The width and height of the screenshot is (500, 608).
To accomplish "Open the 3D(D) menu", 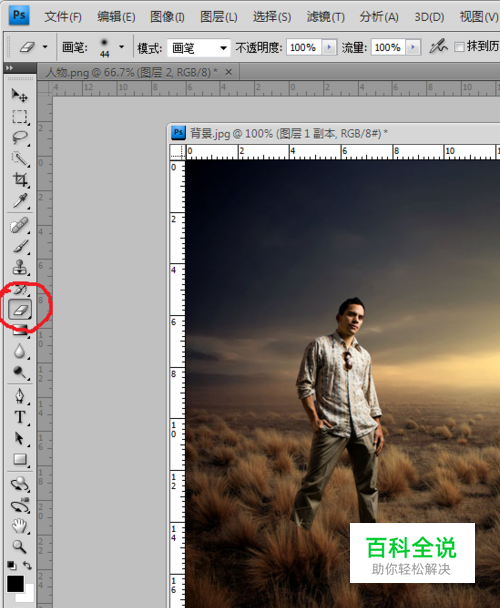I will 429,17.
